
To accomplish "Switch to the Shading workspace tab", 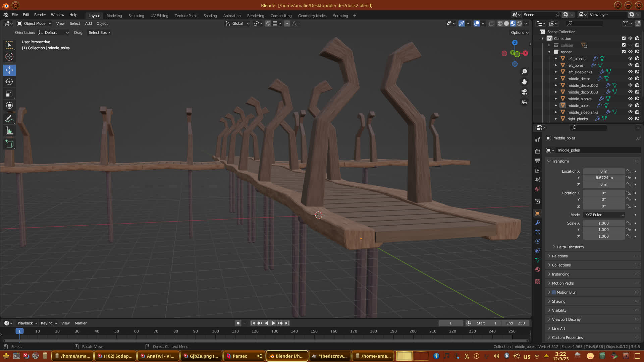I will pyautogui.click(x=210, y=16).
